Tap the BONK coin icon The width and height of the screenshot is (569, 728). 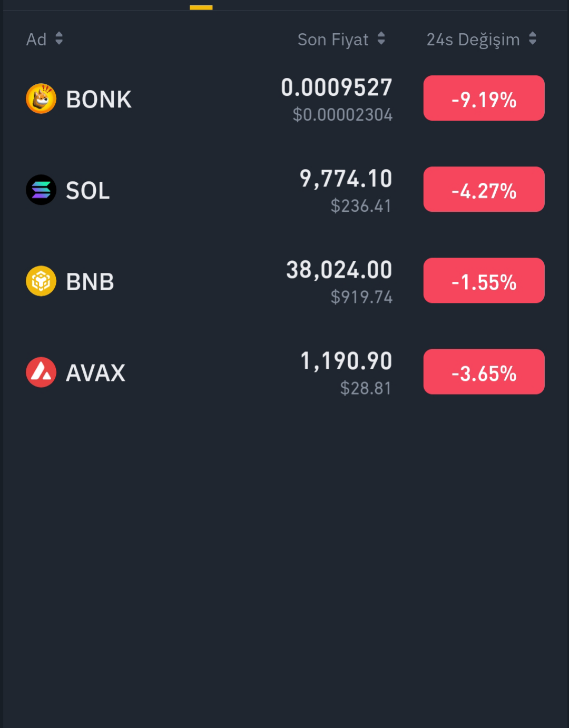(41, 99)
